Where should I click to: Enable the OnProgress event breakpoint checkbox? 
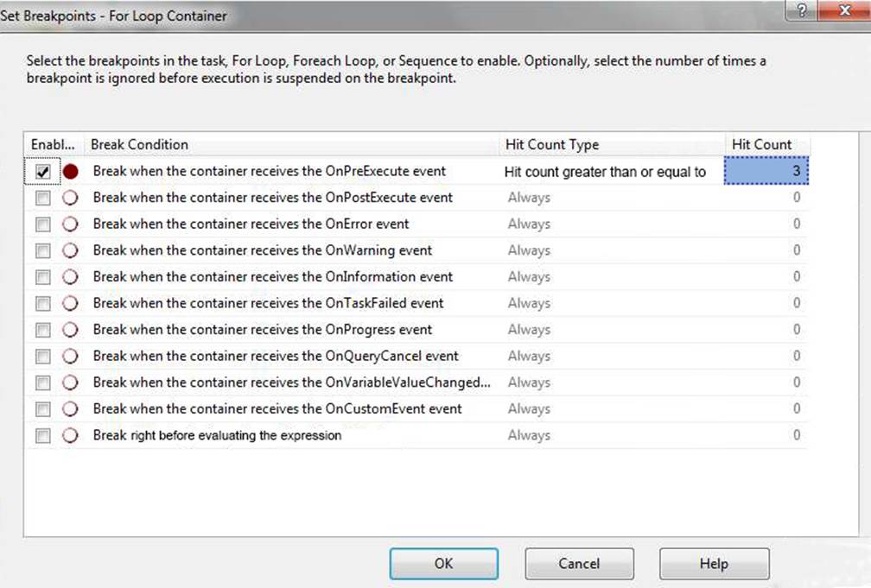coord(43,330)
